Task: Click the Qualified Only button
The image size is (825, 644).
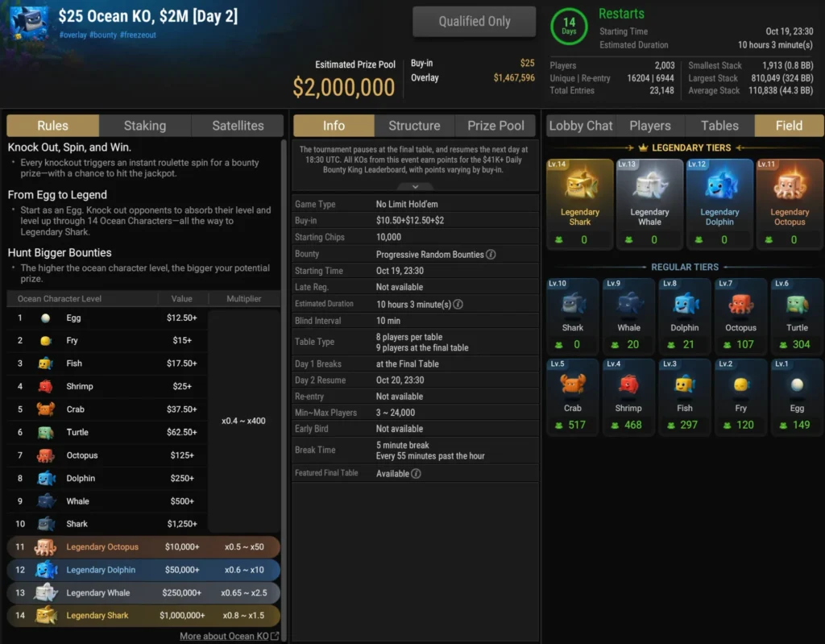Action: coord(474,22)
